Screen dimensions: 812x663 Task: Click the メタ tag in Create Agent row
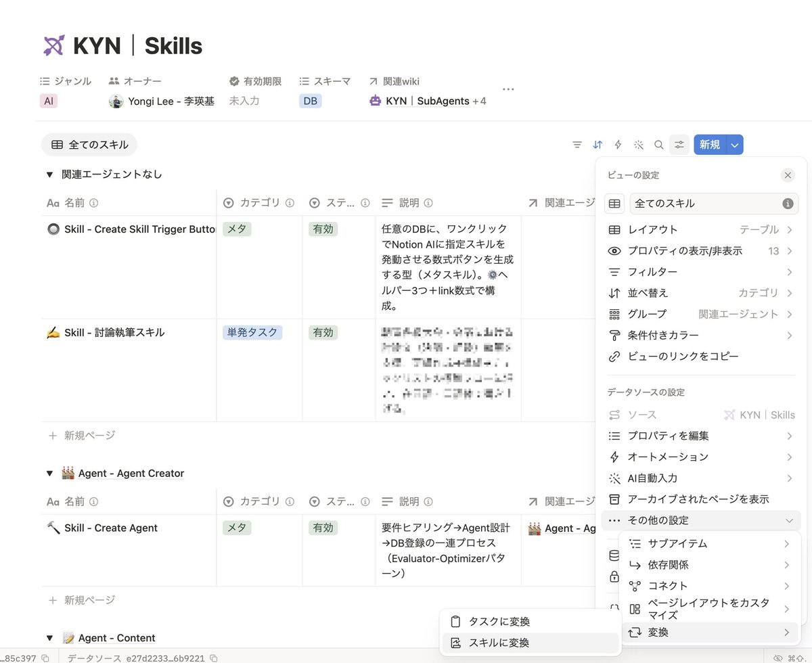[237, 528]
